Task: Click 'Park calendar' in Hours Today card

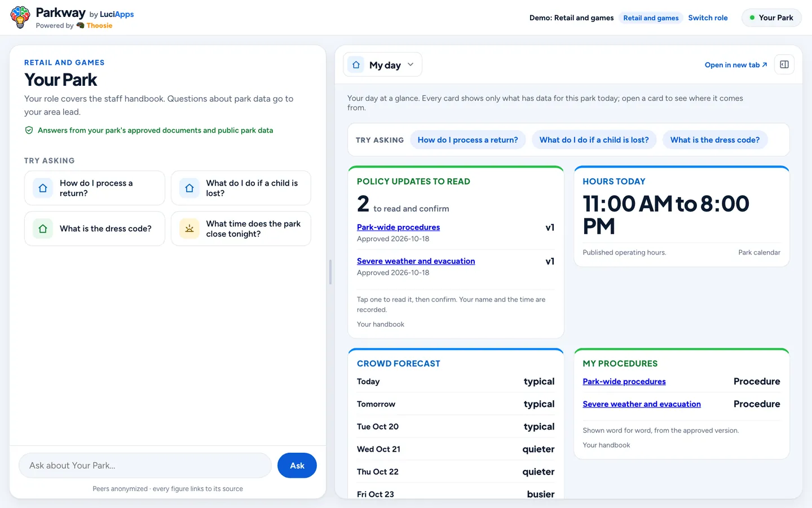Action: tap(759, 252)
